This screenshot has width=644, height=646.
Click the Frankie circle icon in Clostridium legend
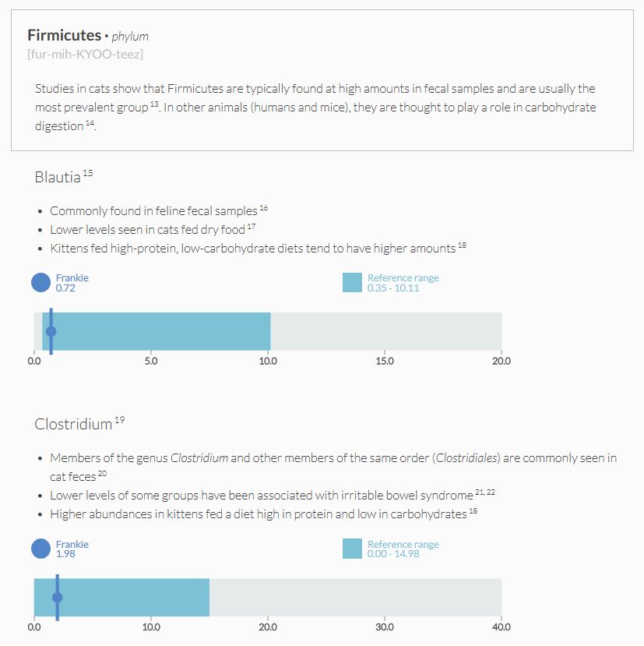[40, 549]
